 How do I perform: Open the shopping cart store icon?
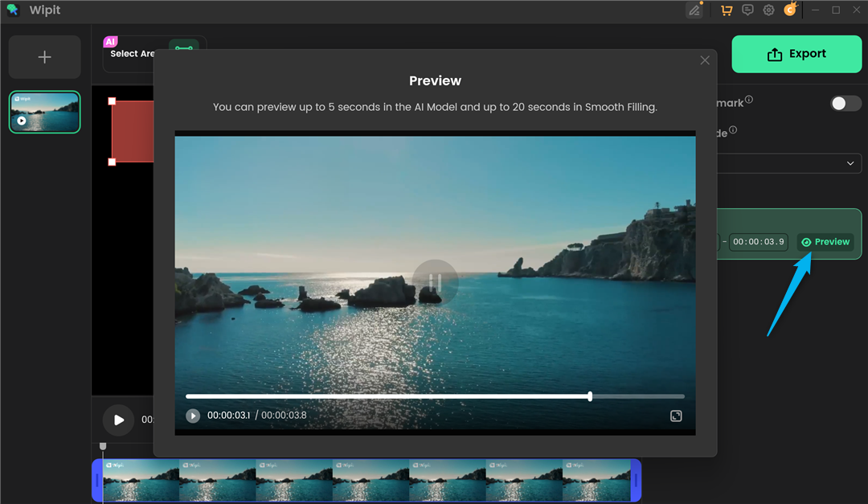[x=727, y=10]
